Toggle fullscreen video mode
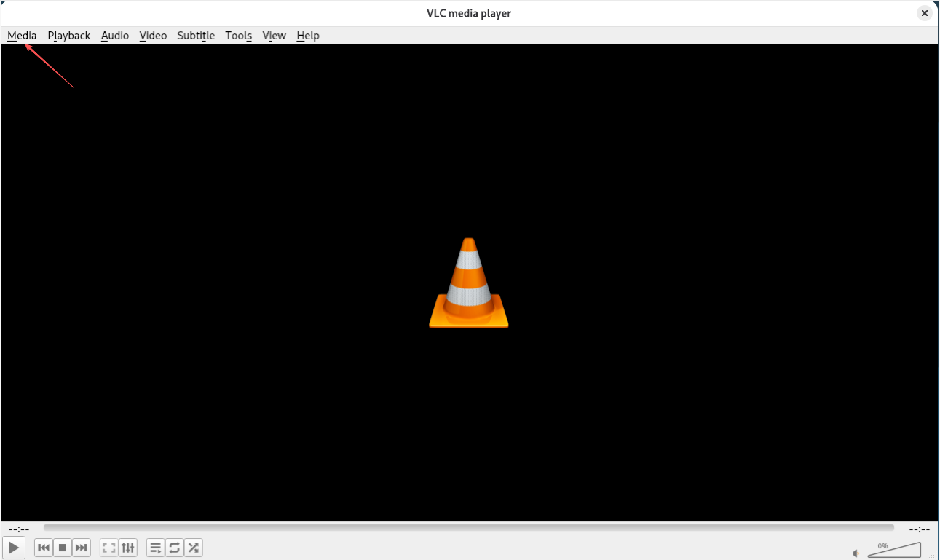The image size is (940, 560). [x=109, y=548]
